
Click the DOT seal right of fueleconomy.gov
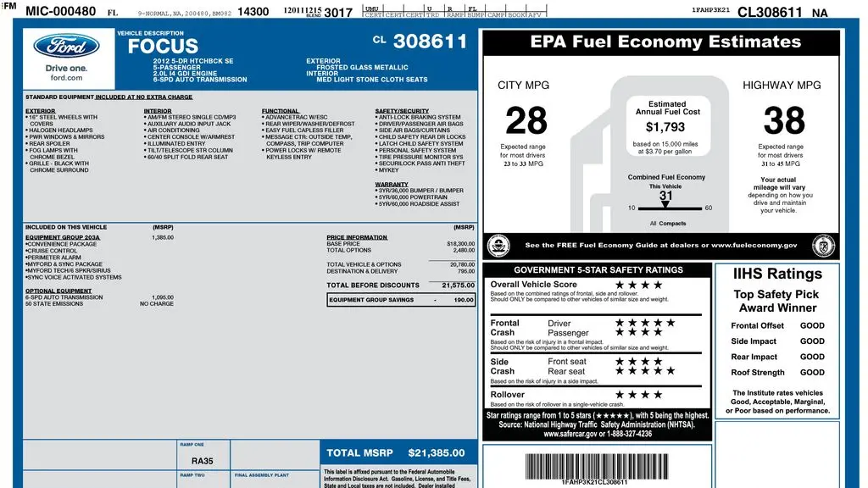pyautogui.click(x=823, y=246)
